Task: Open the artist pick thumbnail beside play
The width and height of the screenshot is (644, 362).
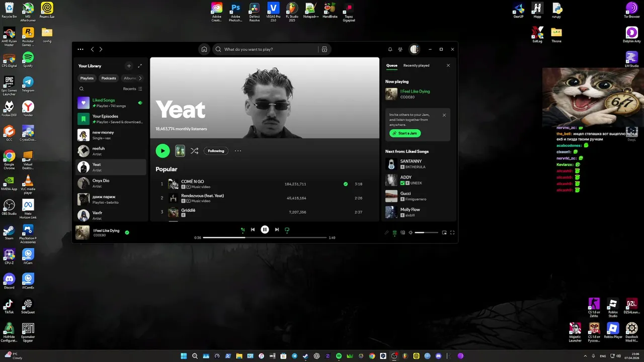Action: 180,151
